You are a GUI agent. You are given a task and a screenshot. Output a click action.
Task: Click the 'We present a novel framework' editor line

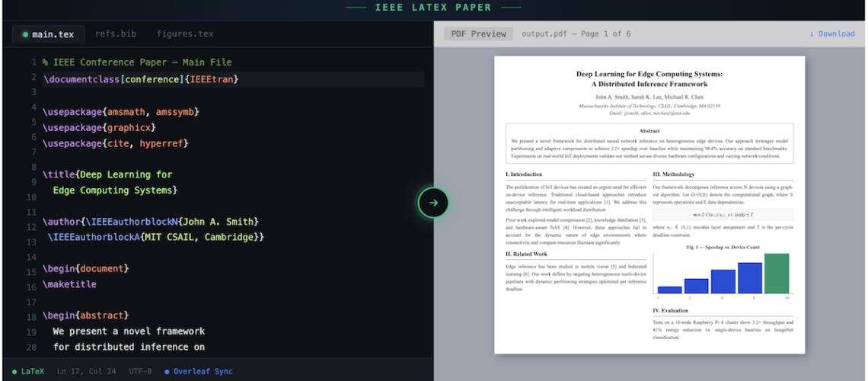click(129, 331)
